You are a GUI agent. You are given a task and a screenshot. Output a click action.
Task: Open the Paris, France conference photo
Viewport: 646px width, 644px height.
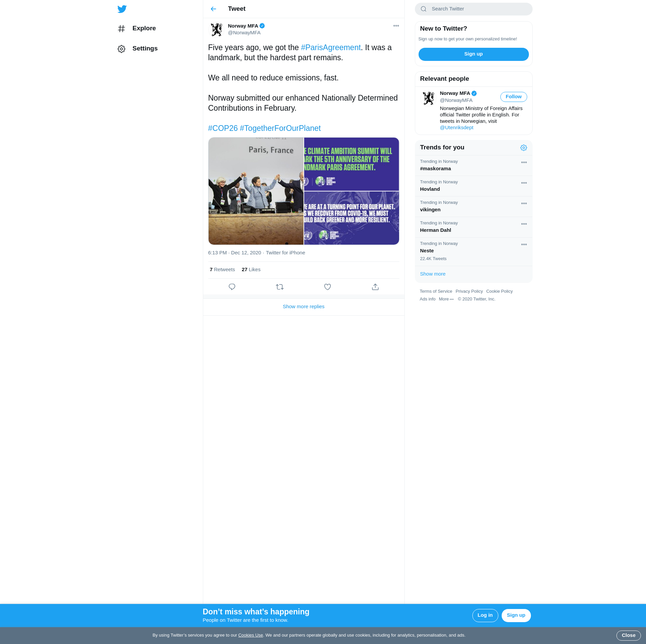[256, 191]
